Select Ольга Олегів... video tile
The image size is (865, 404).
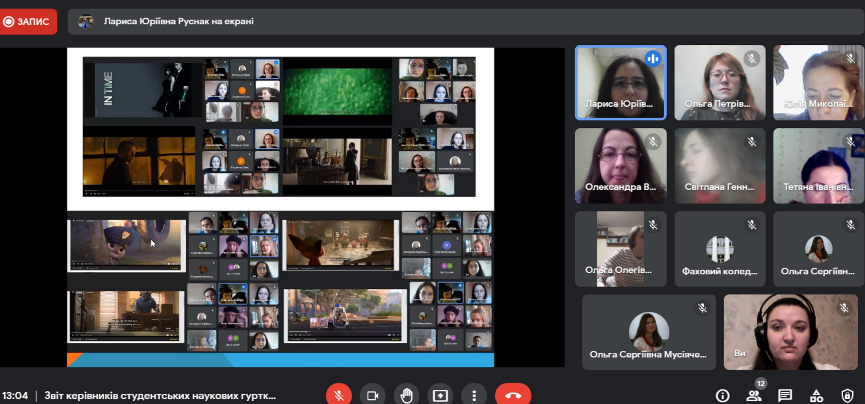[621, 249]
